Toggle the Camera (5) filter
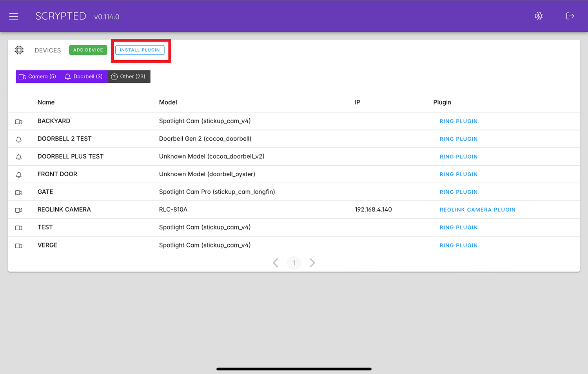Screen dimensions: 588x374 (x=38, y=77)
